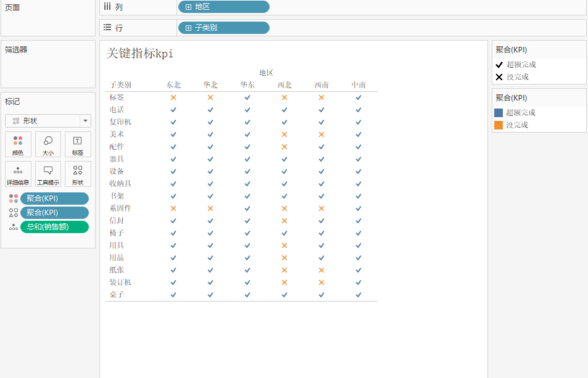Viewport: 588px width, 378px height.
Task: Open the 工具提示 (Tooltip) marks card button
Action: point(48,174)
